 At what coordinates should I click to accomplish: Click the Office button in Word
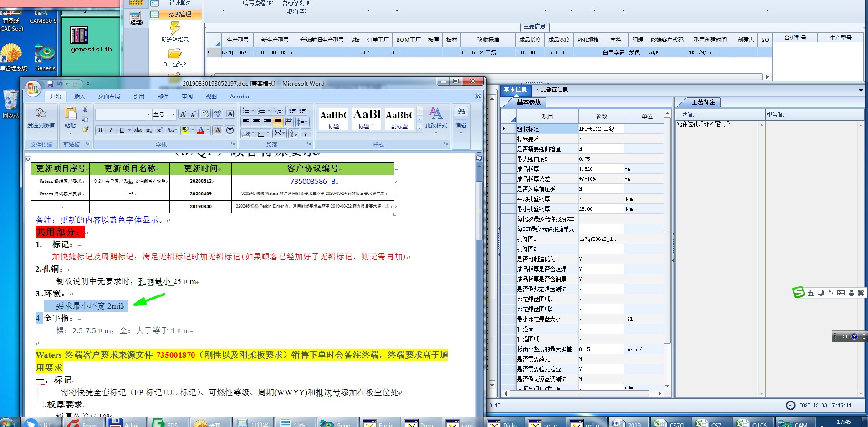[x=33, y=88]
